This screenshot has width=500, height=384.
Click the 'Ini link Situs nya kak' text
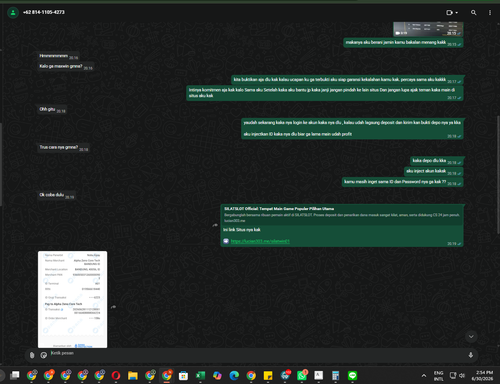click(x=242, y=230)
